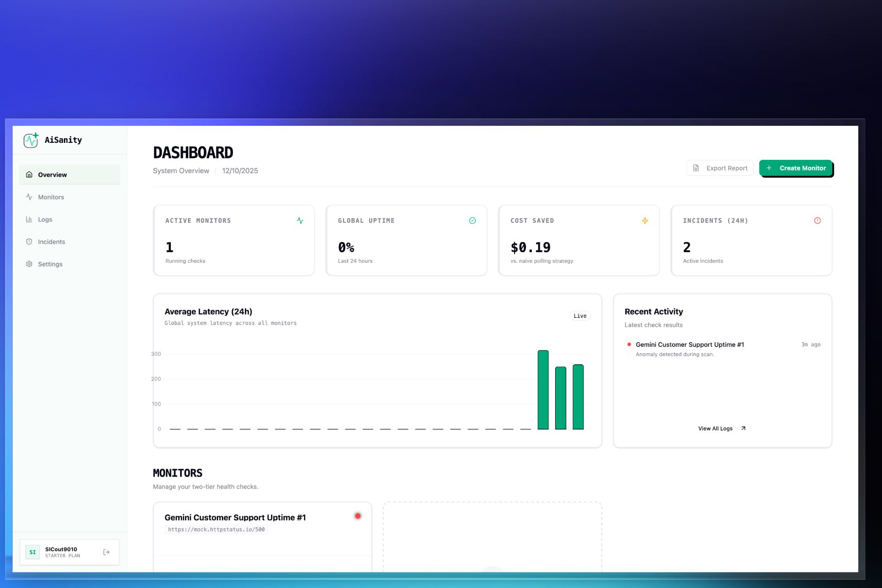Screen dimensions: 882x588
Task: Click the View All Logs link
Action: (715, 429)
